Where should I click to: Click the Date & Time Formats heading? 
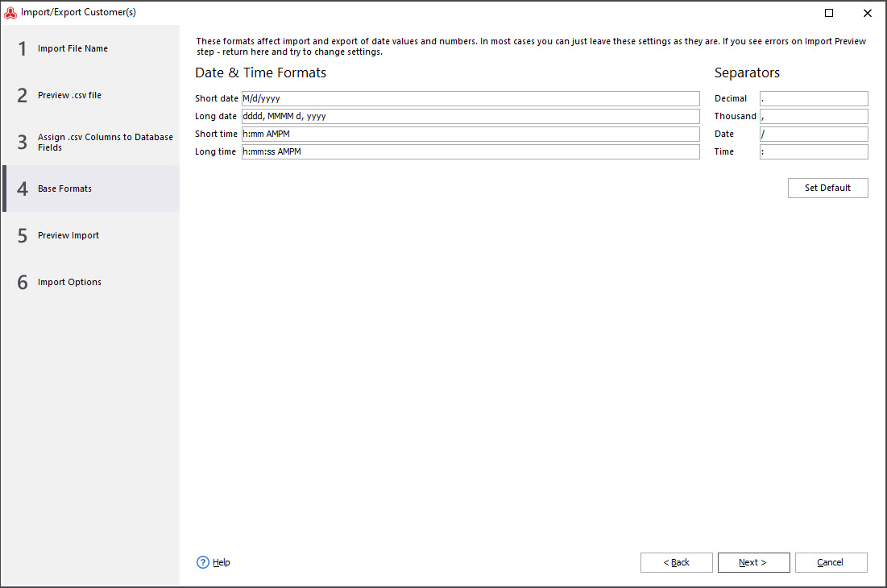pos(261,72)
